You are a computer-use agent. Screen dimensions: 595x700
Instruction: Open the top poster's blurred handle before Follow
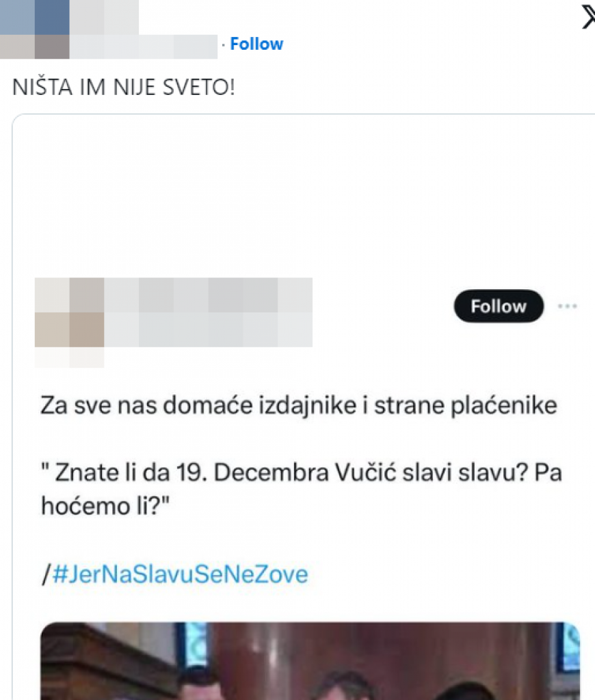click(x=144, y=47)
